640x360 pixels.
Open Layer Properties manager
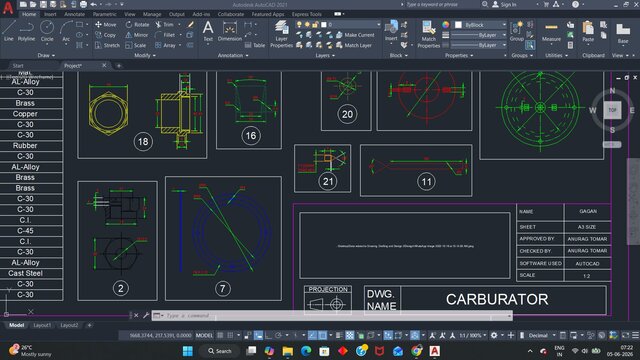point(281,34)
